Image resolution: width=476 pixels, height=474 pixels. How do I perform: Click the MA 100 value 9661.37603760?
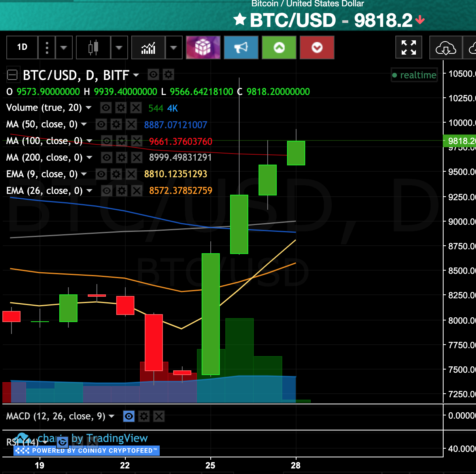[181, 141]
